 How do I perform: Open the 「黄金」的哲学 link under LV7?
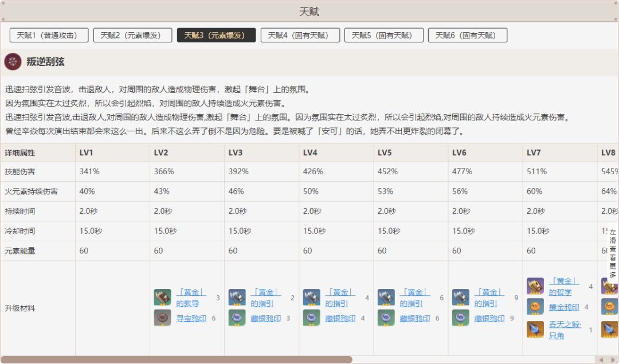point(564,287)
